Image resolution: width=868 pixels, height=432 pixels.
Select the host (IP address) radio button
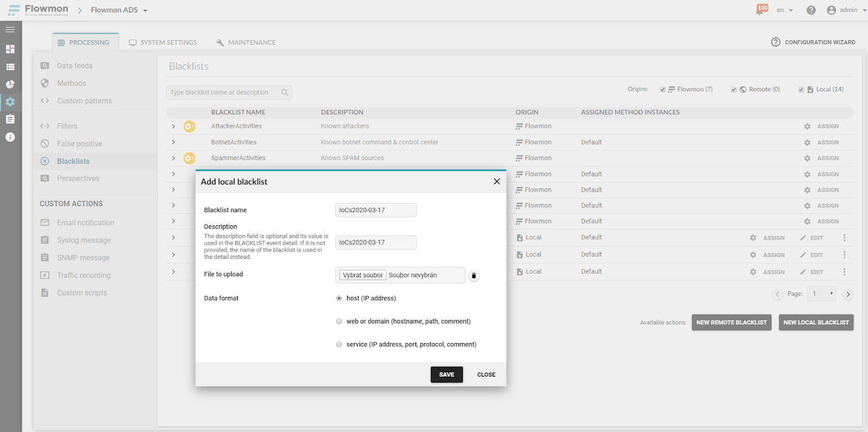pos(339,298)
